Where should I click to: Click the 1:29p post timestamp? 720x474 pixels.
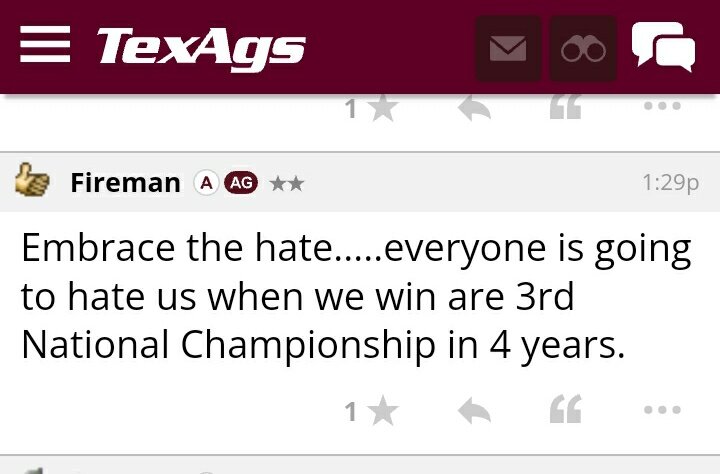coord(669,183)
